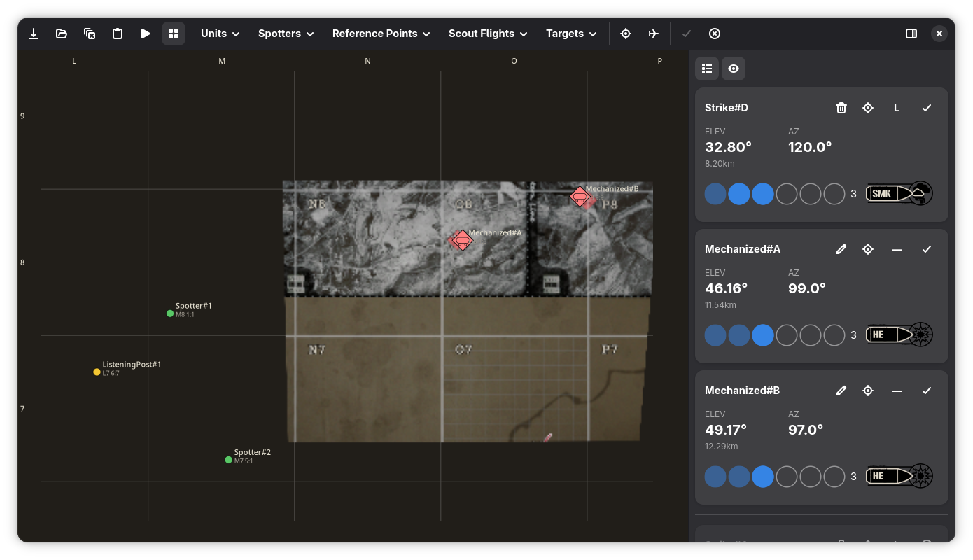Image resolution: width=973 pixels, height=560 pixels.
Task: Click the stacked-pages clear icon in toolbar
Action: point(90,34)
